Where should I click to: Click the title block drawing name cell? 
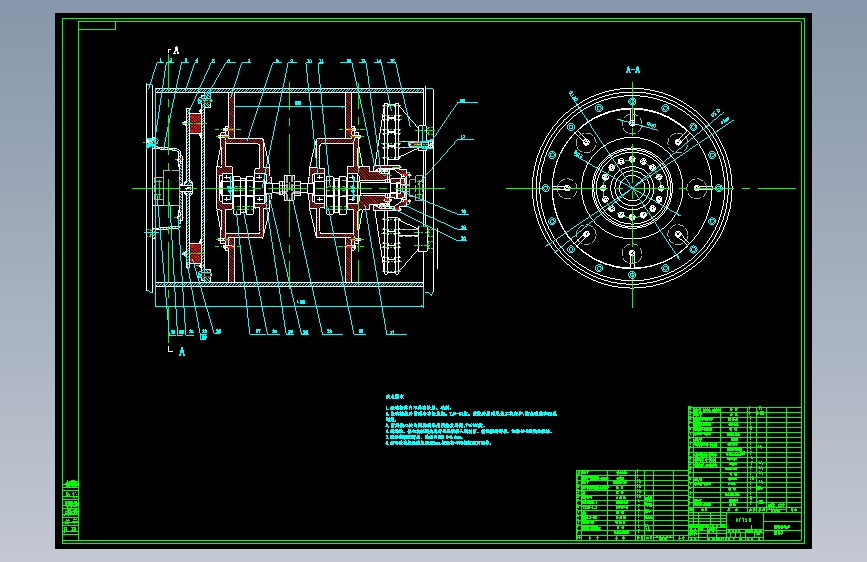point(744,521)
